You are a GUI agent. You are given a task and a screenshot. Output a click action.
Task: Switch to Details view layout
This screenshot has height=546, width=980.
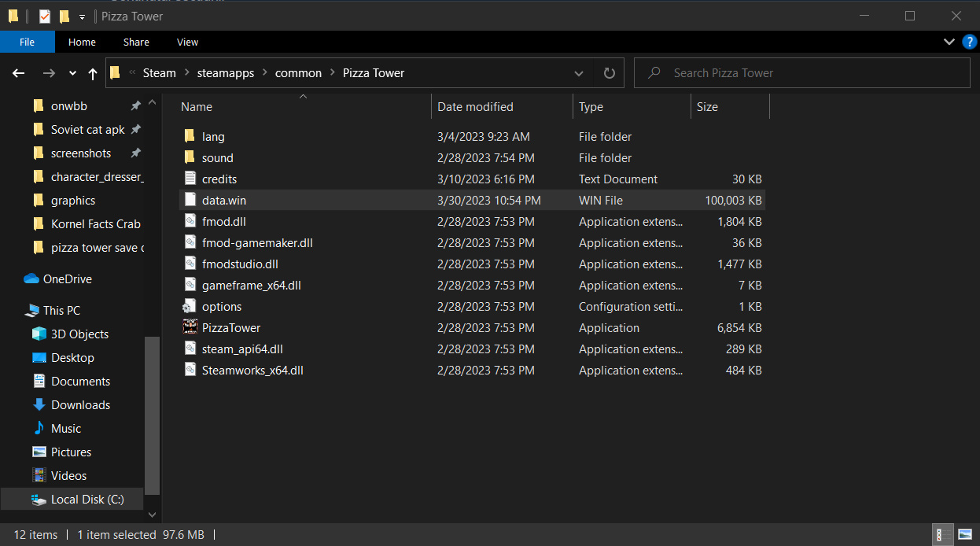[x=940, y=535]
